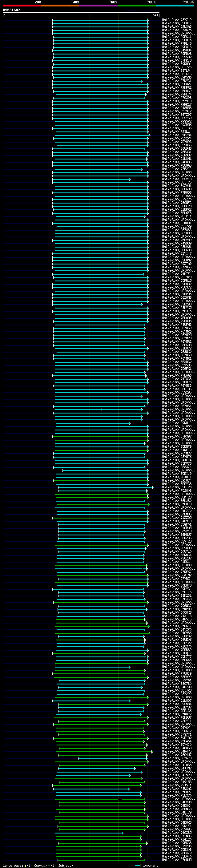Open hit UniRef100_A7RQD8
Viewport: 197px width, 868px height.
coord(177,193)
